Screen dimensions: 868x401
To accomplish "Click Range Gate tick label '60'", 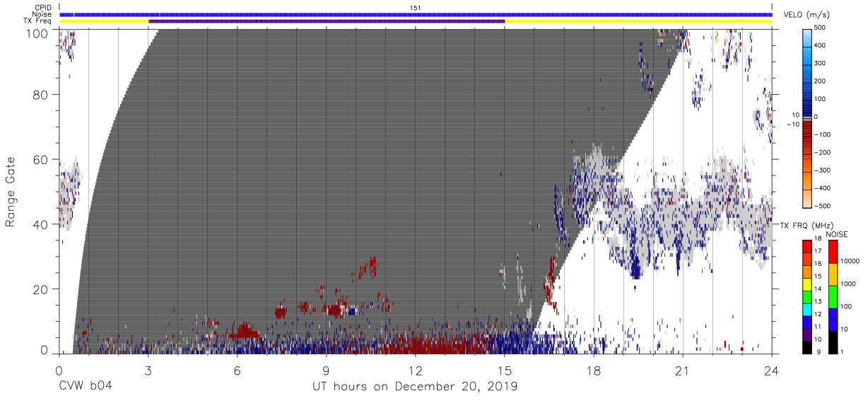I will pos(41,160).
